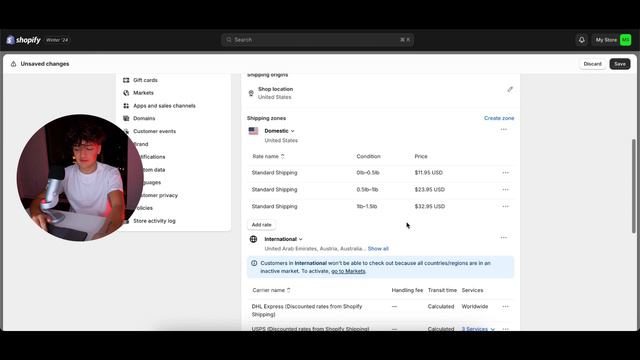
Task: Open Apps and sales channels
Action: [x=164, y=106]
